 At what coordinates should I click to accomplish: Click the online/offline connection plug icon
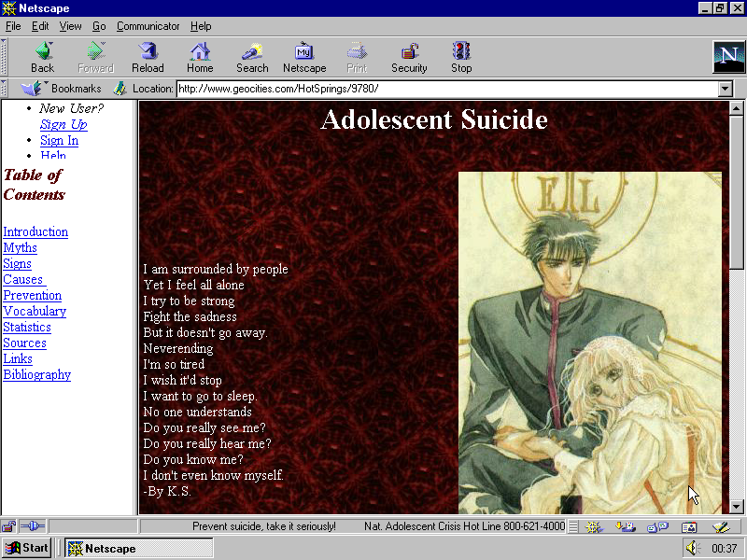pyautogui.click(x=33, y=526)
